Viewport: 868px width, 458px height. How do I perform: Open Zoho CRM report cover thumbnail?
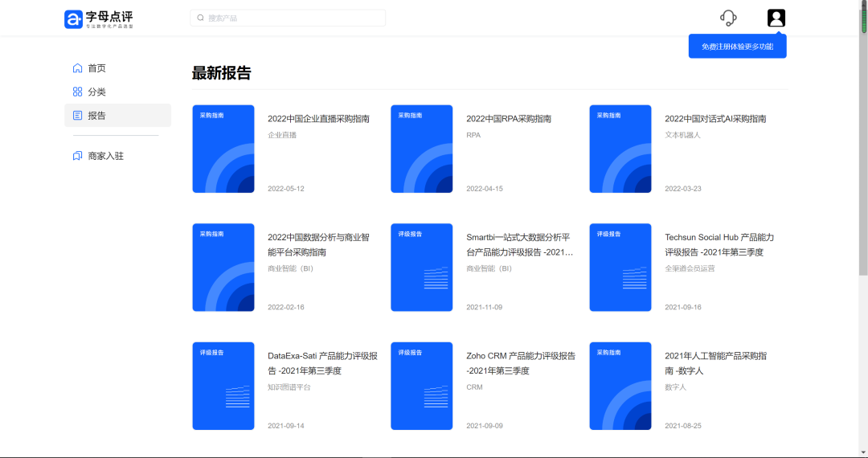[x=422, y=386]
